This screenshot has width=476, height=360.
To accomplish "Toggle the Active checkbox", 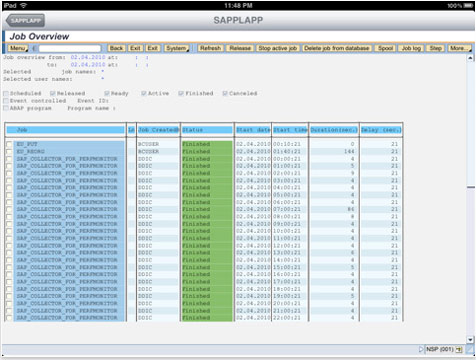I will [144, 93].
